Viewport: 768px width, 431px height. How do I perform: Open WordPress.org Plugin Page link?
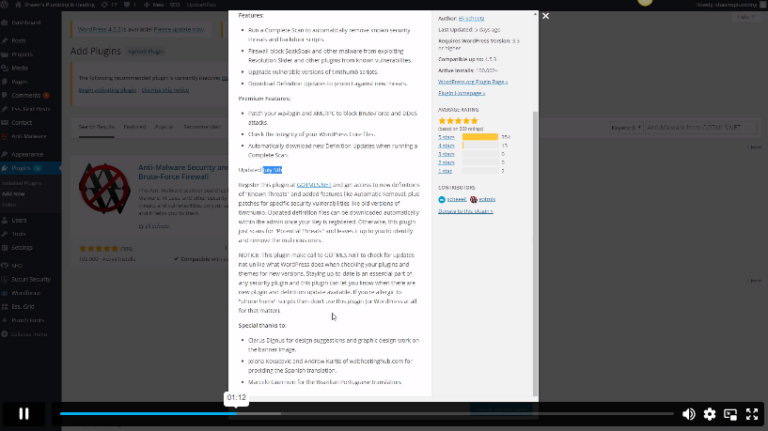tap(473, 82)
